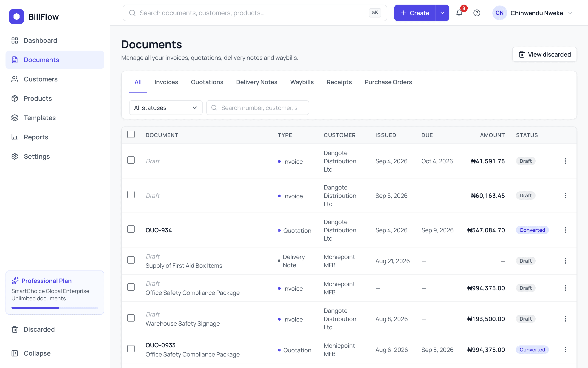The image size is (588, 368).
Task: Expand the Chinwendu Nweke account menu chevron
Action: 570,13
